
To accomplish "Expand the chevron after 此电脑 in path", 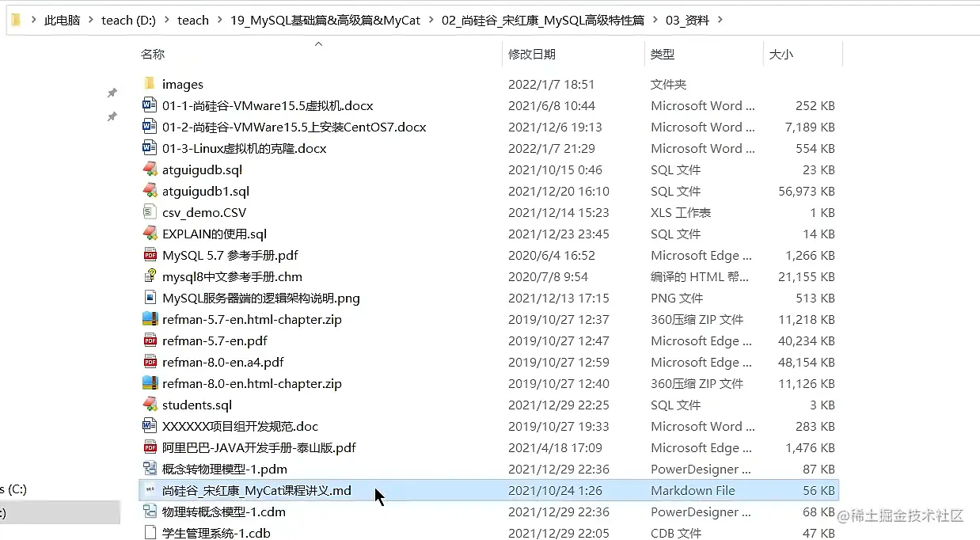I will pos(91,21).
